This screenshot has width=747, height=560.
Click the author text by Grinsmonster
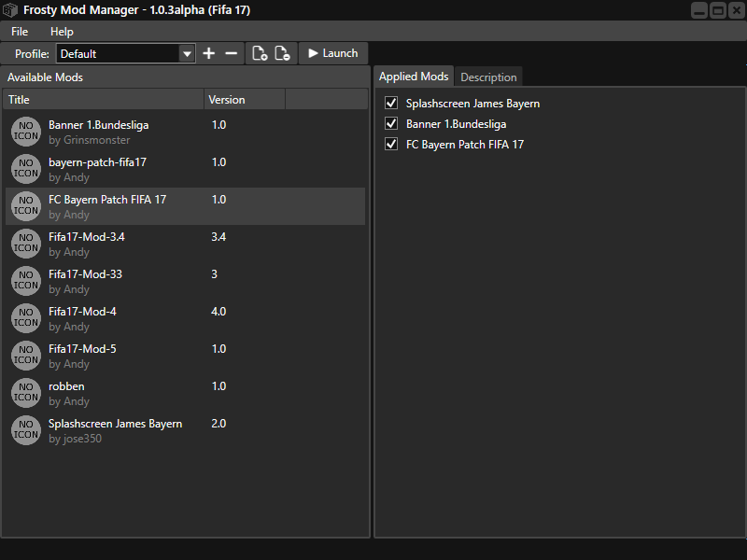[90, 140]
